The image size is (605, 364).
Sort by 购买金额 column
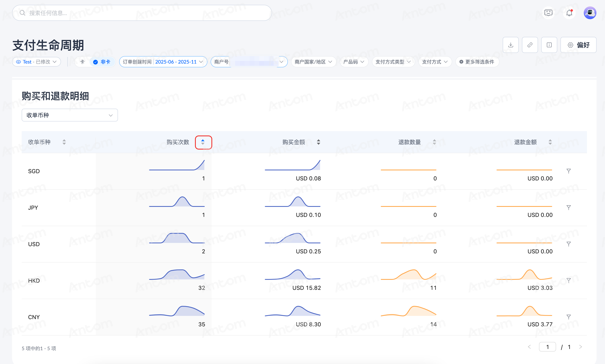(x=318, y=142)
